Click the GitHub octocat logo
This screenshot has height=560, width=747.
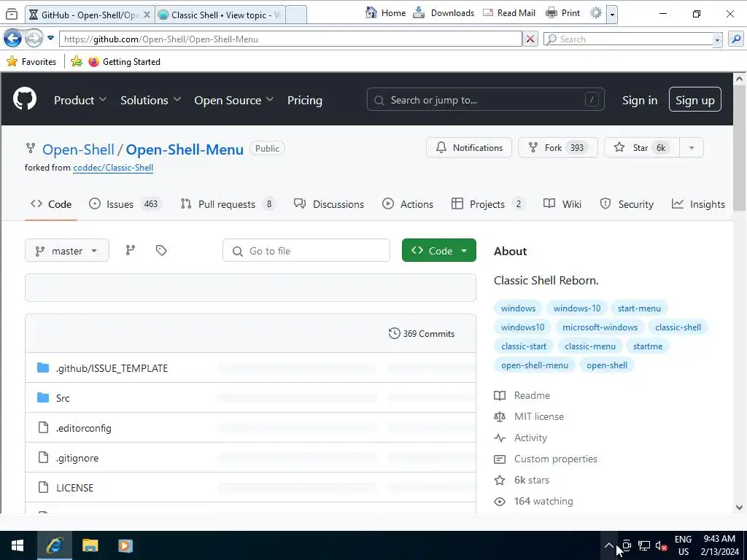(x=25, y=99)
